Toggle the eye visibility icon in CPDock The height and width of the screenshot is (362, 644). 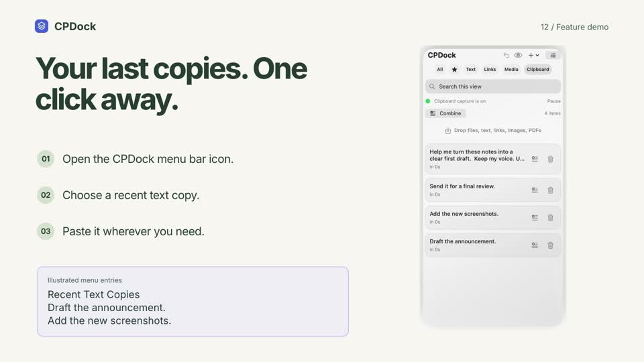tap(519, 56)
